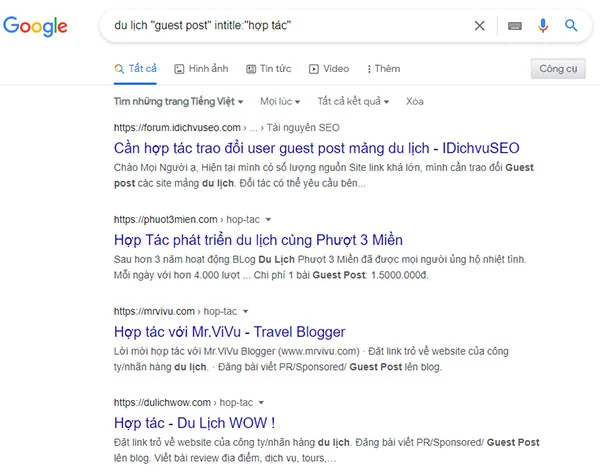The image size is (600, 475).
Task: Clear the search query with X icon
Action: point(479,26)
